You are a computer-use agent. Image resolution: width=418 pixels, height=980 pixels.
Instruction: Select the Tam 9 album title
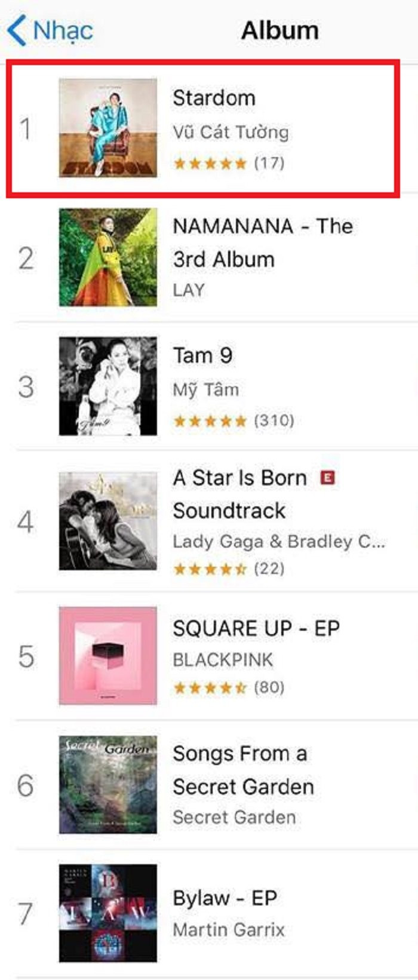tap(202, 355)
